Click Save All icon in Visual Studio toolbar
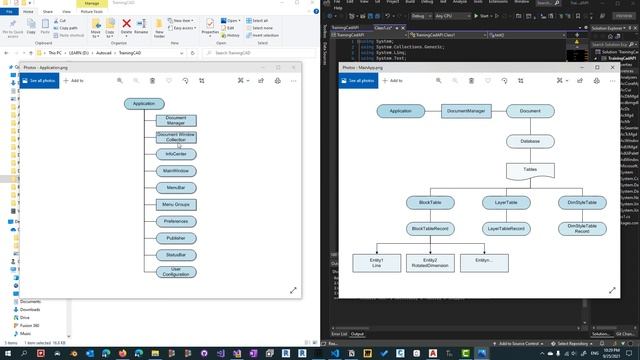 378,16
